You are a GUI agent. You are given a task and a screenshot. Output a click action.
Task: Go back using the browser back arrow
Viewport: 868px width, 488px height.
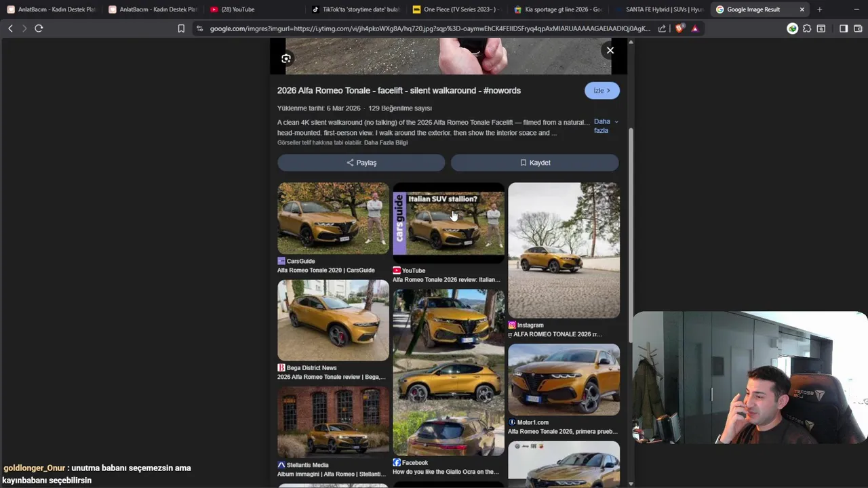click(10, 28)
